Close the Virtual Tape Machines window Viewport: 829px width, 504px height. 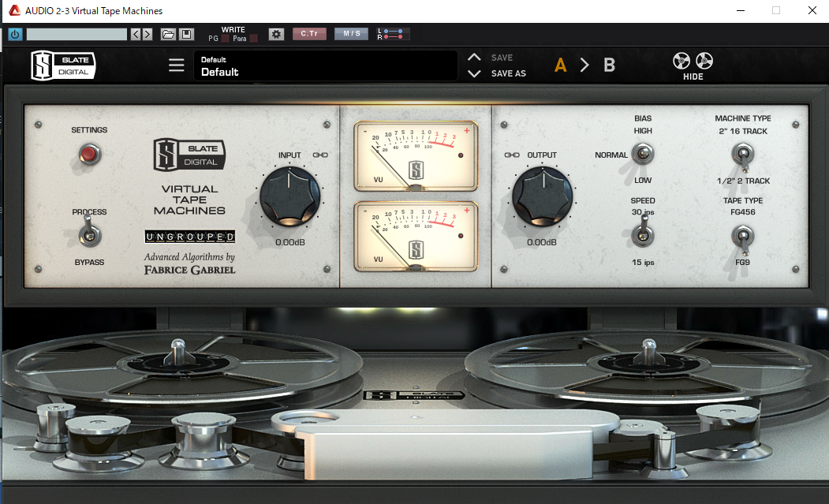click(812, 10)
